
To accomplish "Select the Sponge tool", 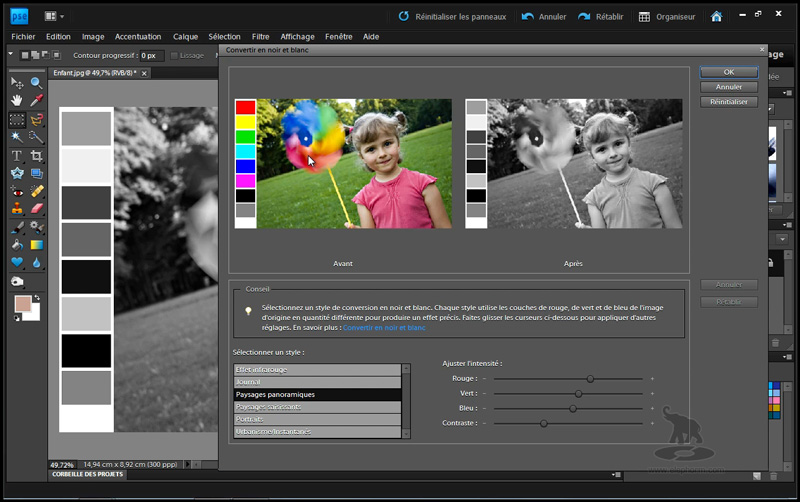I will click(x=17, y=281).
